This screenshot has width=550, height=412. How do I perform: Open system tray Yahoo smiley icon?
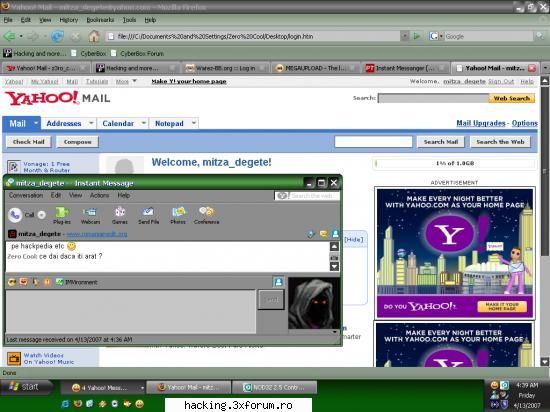495,385
